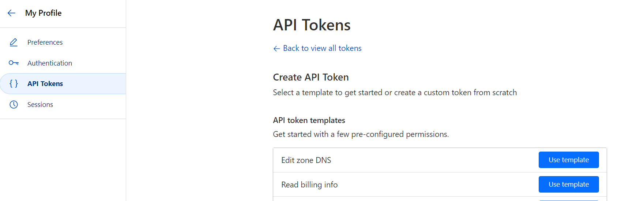Image resolution: width=644 pixels, height=201 pixels.
Task: Click the API token templates subheading
Action: tap(309, 120)
